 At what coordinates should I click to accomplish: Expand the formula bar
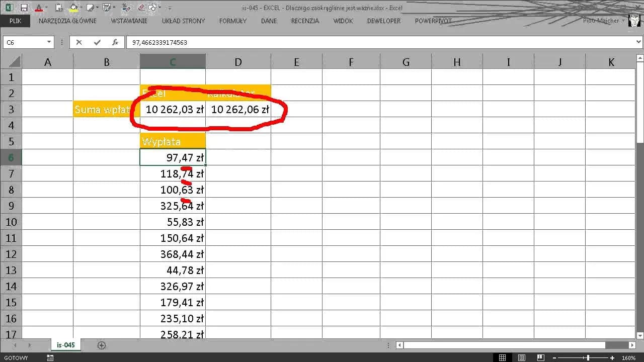[x=638, y=42]
